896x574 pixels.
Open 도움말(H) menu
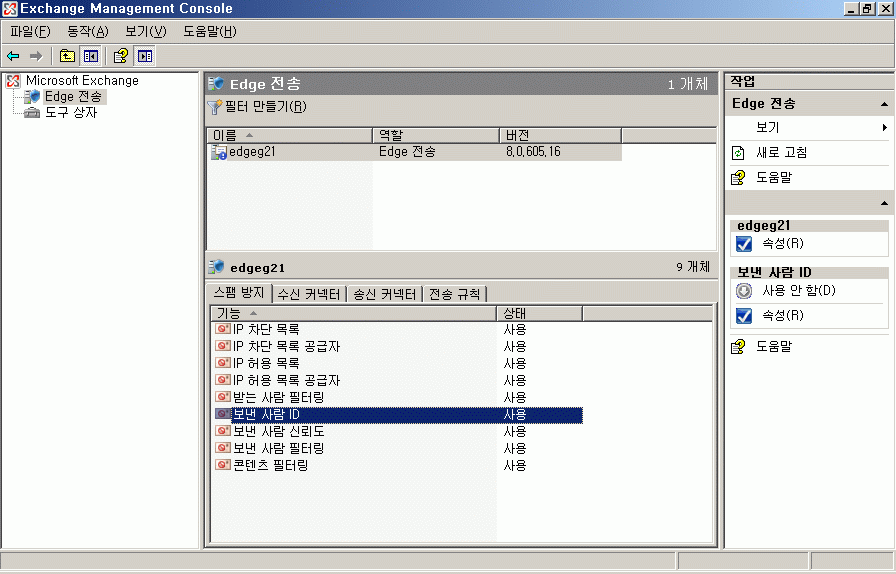click(x=210, y=31)
